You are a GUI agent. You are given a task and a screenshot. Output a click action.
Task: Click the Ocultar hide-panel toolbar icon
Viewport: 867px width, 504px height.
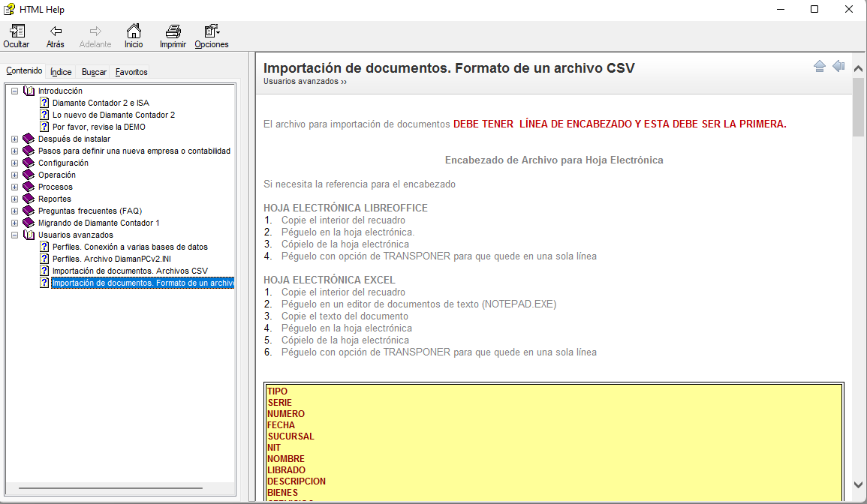[x=17, y=31]
